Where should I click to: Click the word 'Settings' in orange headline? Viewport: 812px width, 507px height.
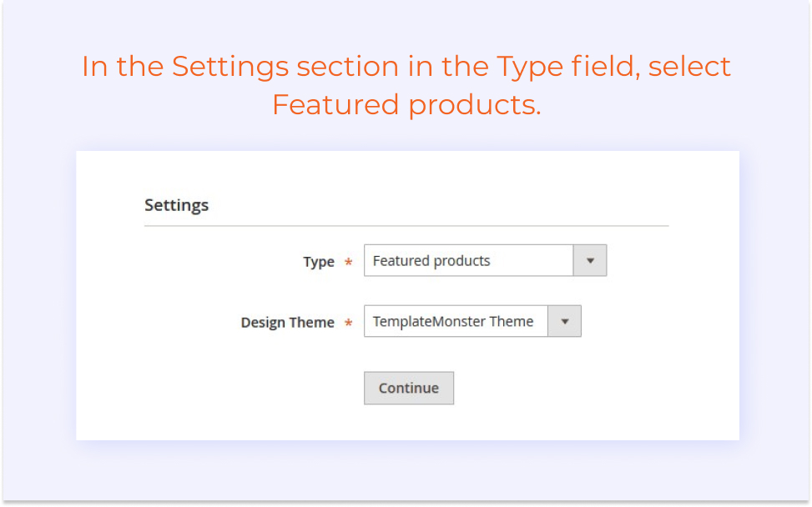click(230, 68)
